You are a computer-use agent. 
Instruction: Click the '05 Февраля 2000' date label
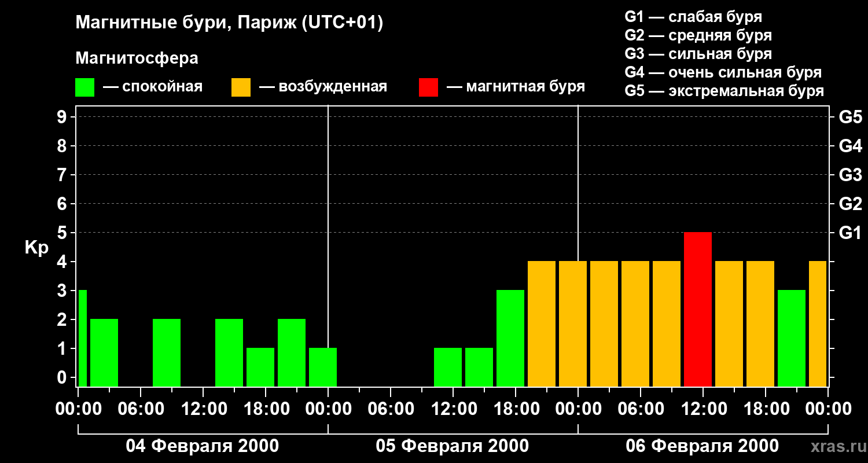[453, 446]
